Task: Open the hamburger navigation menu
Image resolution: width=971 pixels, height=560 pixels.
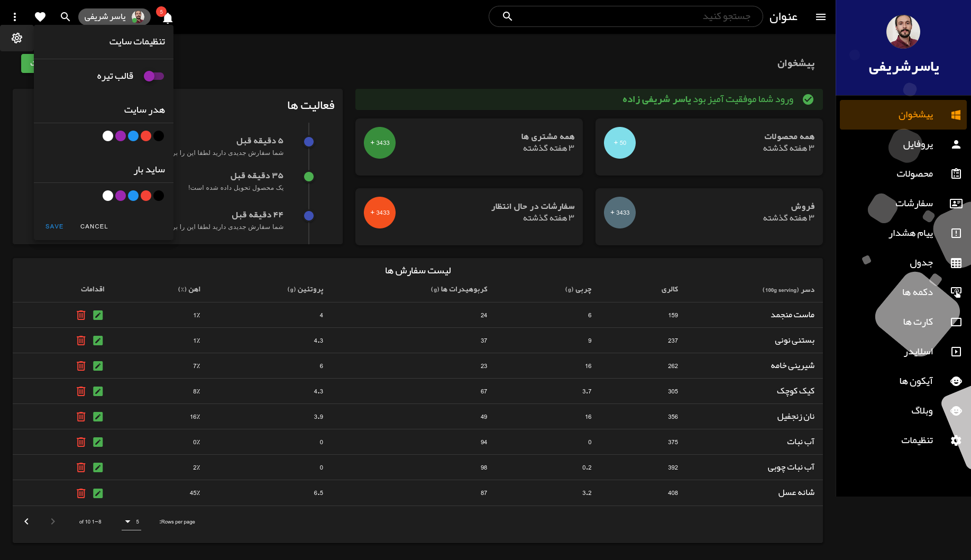Action: 821,16
